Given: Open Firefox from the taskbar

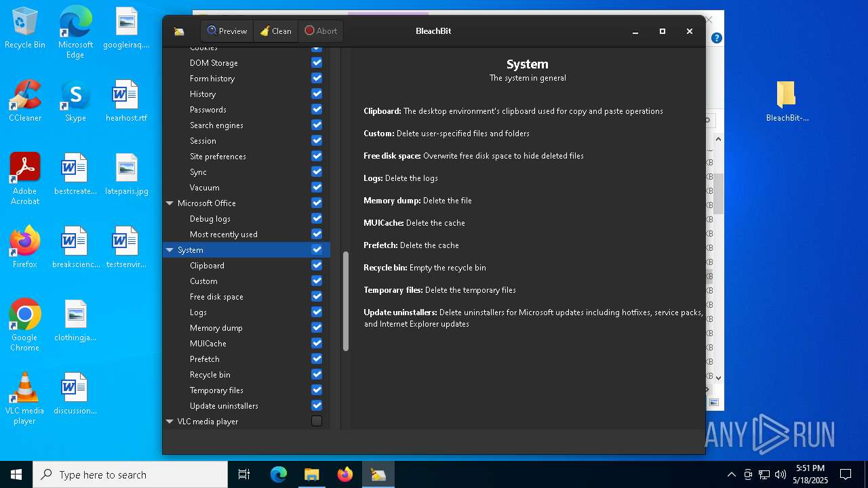Looking at the screenshot, I should [x=345, y=474].
